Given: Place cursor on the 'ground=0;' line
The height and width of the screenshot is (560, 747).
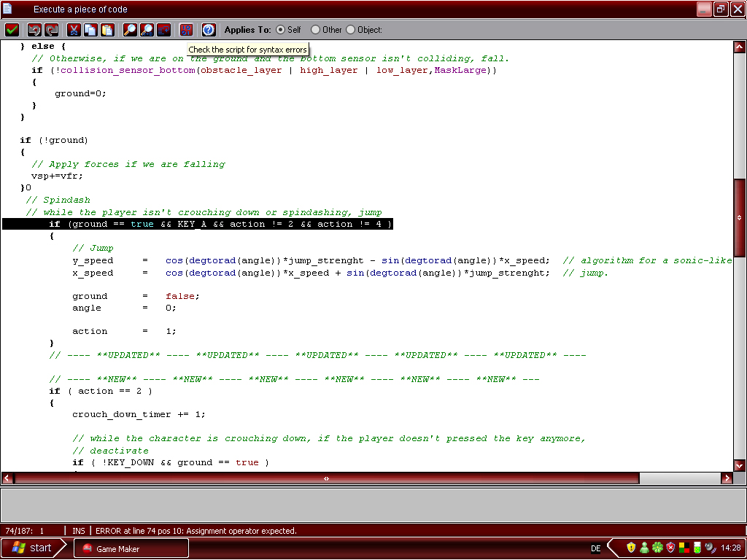Looking at the screenshot, I should click(x=80, y=93).
